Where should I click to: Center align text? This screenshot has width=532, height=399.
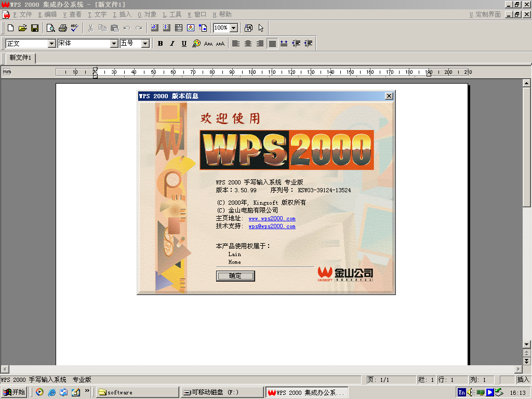pyautogui.click(x=248, y=44)
